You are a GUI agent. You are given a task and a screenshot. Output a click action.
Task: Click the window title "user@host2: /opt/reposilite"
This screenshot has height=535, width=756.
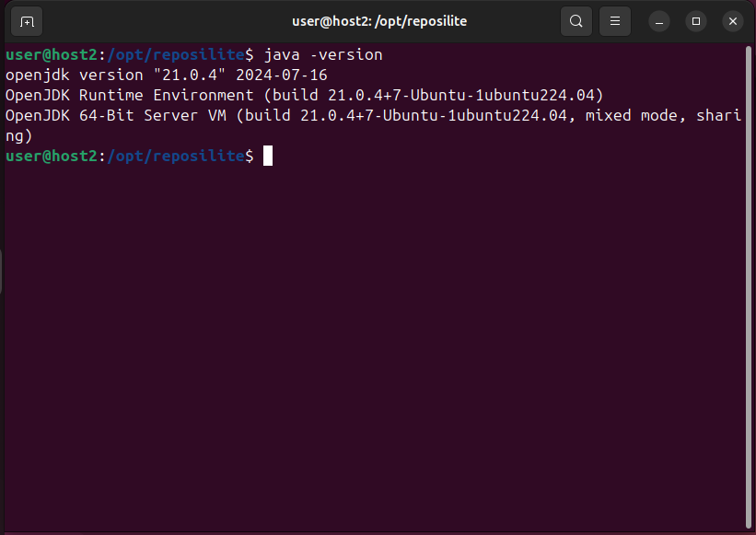[379, 21]
